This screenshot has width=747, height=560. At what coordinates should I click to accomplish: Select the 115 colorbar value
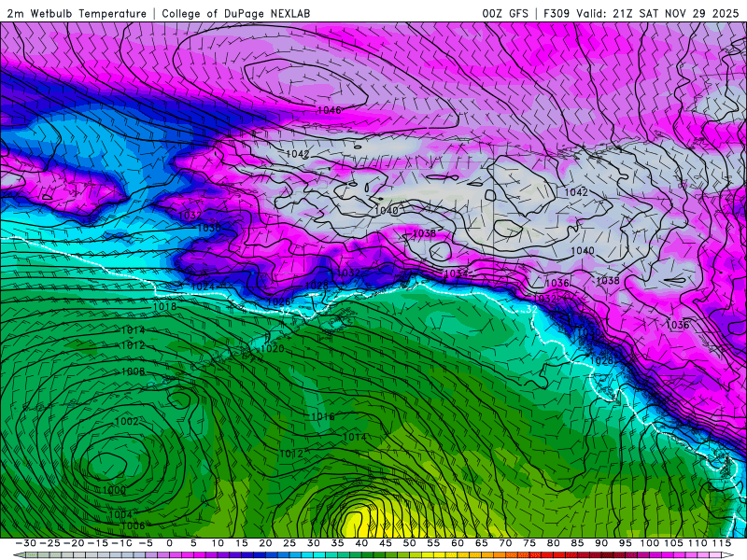(x=721, y=543)
